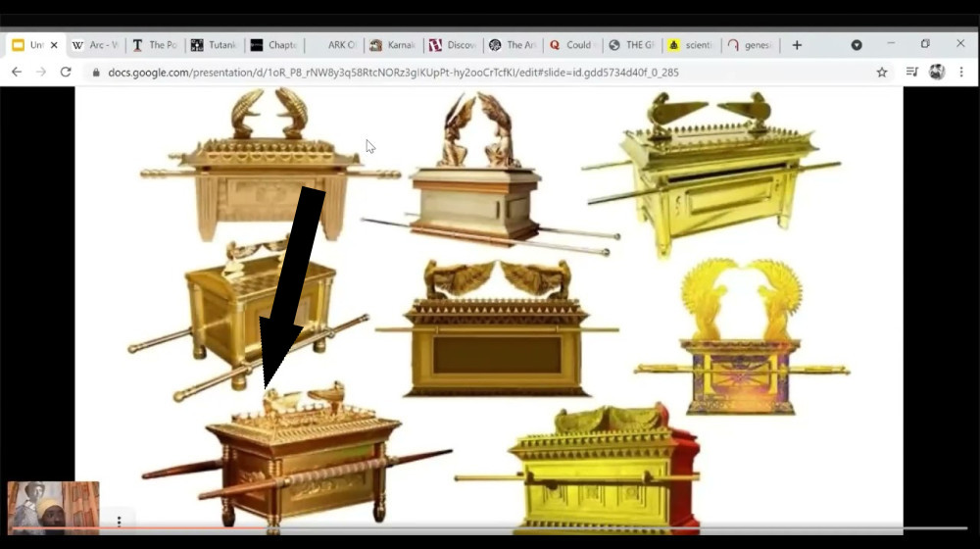Reload the current page
Viewport: 980px width, 549px height.
point(66,73)
